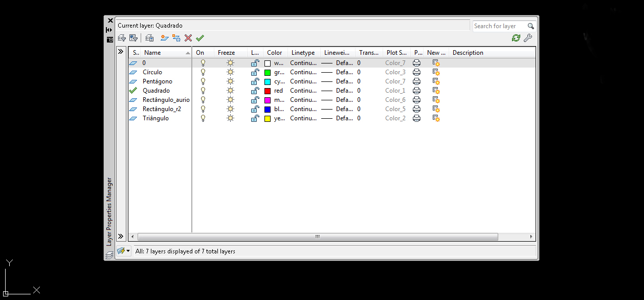Freeze the Rectângulo_aurio layer

point(231,100)
